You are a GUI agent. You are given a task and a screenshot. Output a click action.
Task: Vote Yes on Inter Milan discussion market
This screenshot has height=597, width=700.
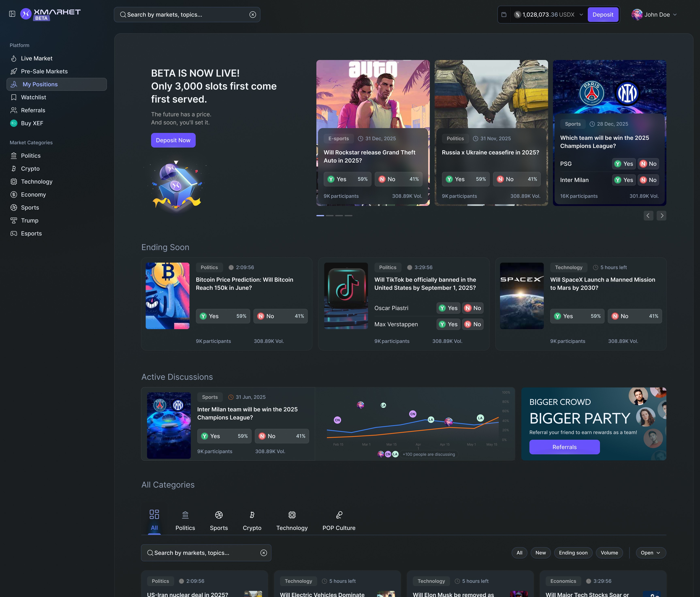[224, 436]
